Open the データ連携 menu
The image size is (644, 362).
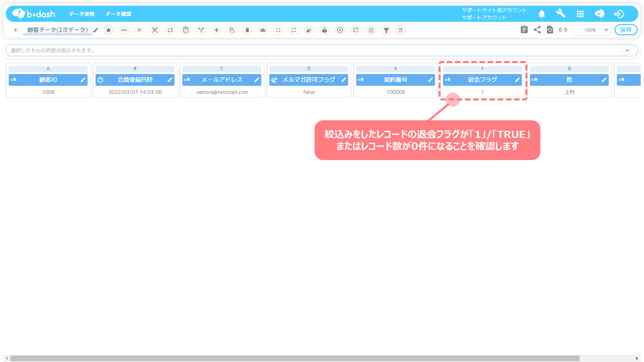click(x=81, y=14)
